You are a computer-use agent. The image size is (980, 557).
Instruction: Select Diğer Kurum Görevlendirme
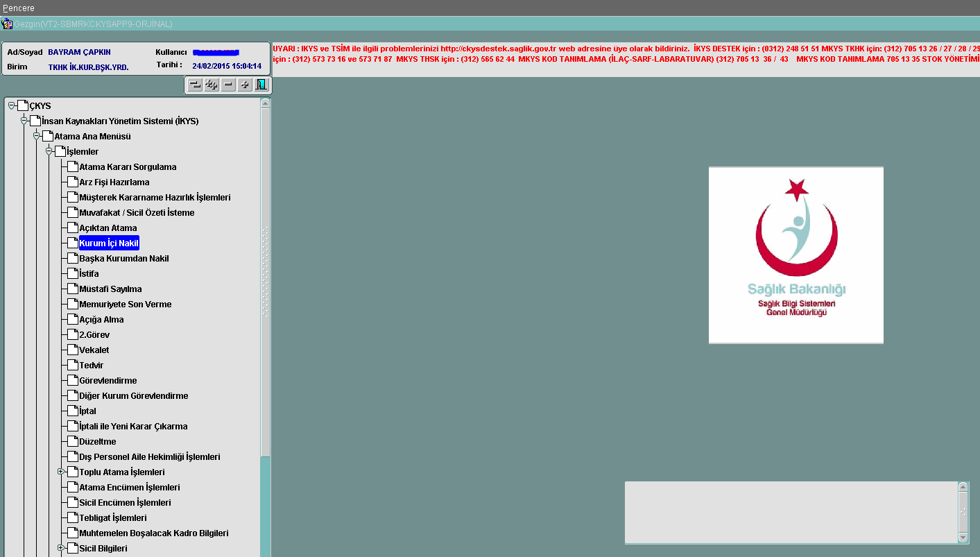[134, 396]
